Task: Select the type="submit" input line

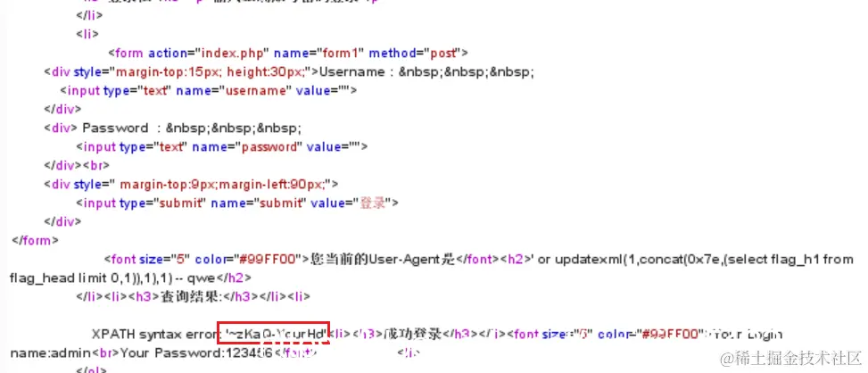Action: click(x=237, y=203)
